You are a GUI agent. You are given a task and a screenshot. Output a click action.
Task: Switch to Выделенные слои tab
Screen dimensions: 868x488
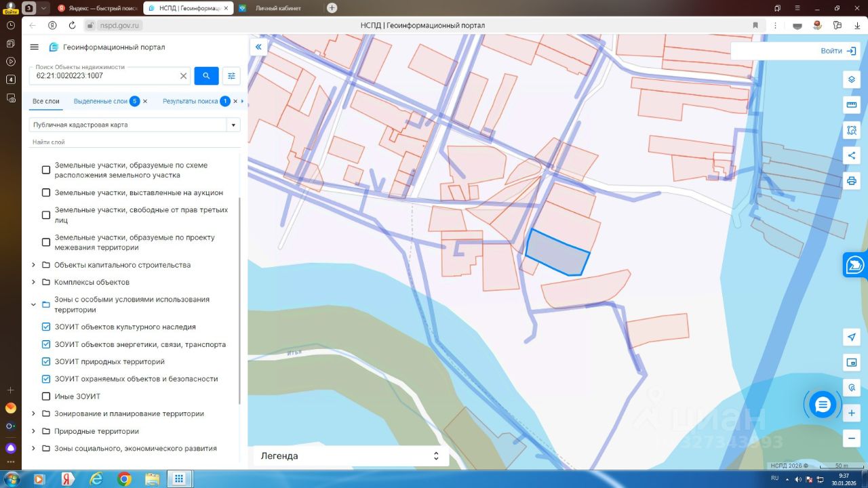click(x=100, y=101)
